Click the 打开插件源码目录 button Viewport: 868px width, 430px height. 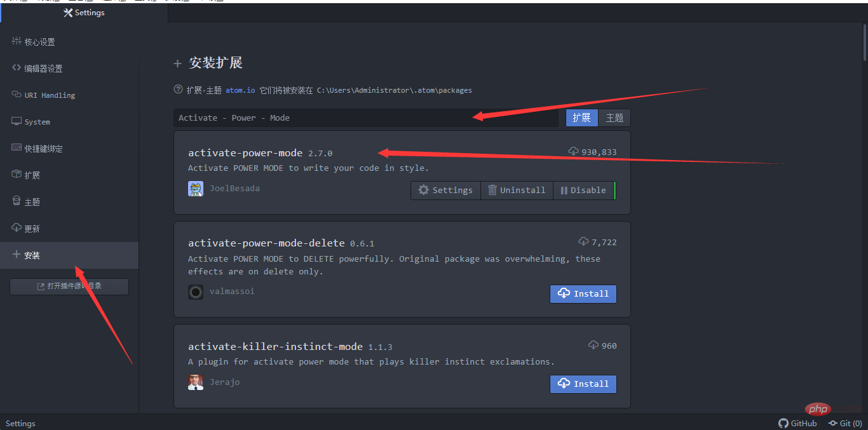[x=69, y=286]
